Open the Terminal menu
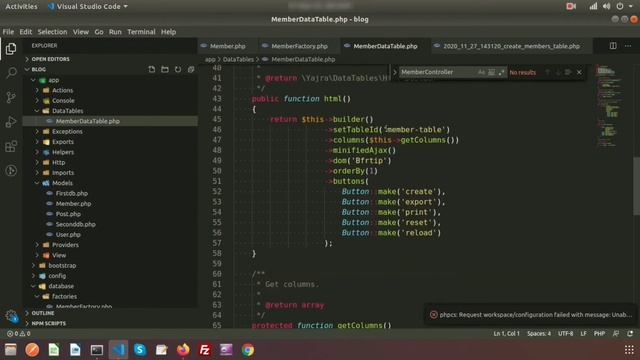The image size is (640, 360). point(141,32)
